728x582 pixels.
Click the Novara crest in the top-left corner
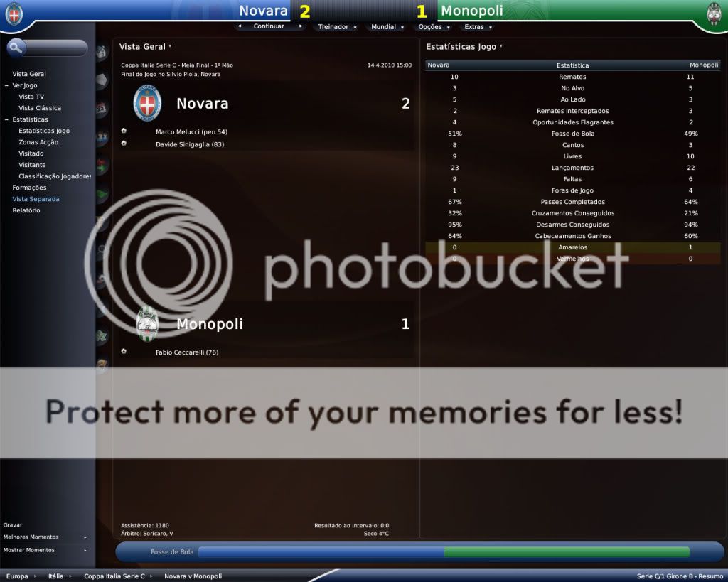pos(14,14)
